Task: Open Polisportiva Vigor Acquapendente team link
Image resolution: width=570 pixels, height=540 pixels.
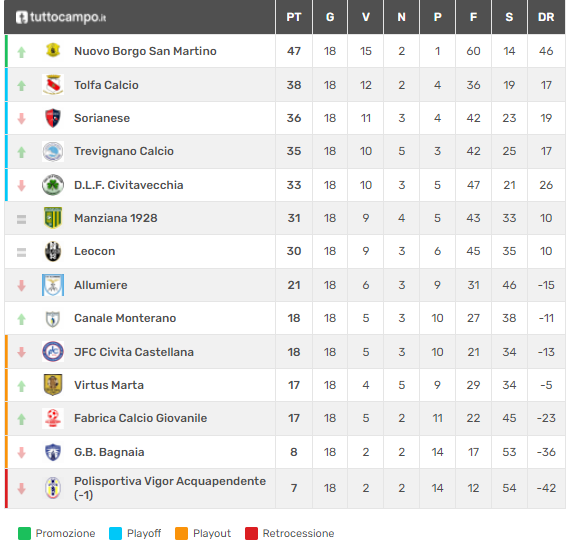Action: (170, 488)
